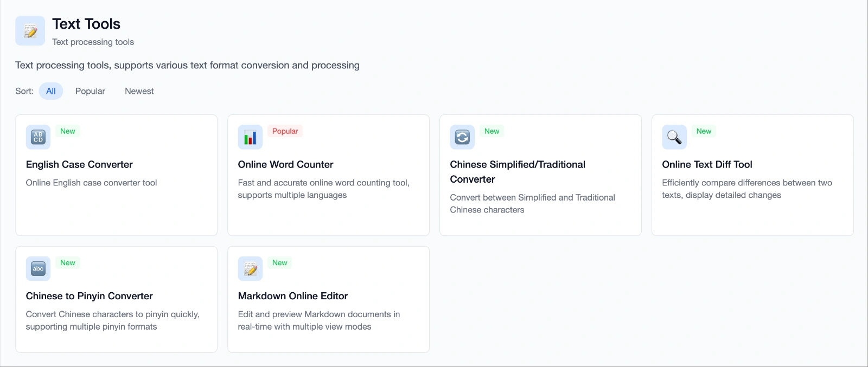This screenshot has width=868, height=367.
Task: Click the Popular badge on Word Counter
Action: pos(285,131)
